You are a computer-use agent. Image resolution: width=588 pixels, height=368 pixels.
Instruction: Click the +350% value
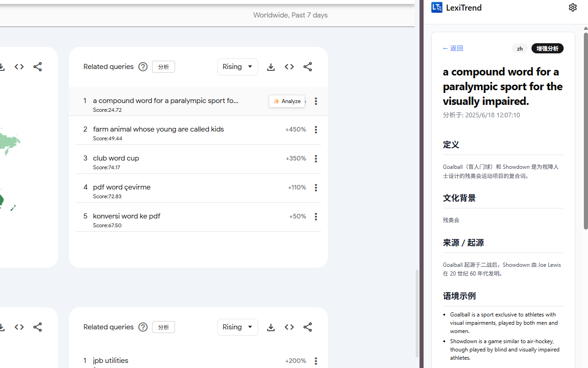click(x=296, y=158)
